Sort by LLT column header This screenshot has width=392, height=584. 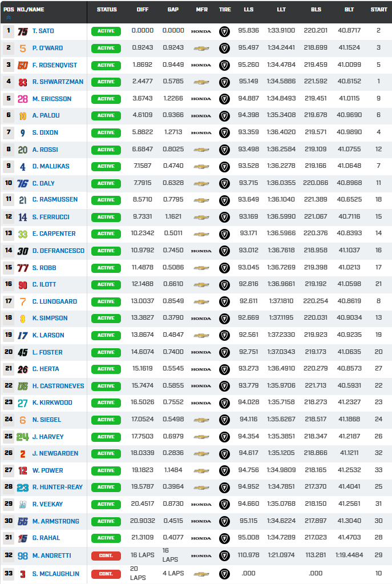tap(281, 9)
